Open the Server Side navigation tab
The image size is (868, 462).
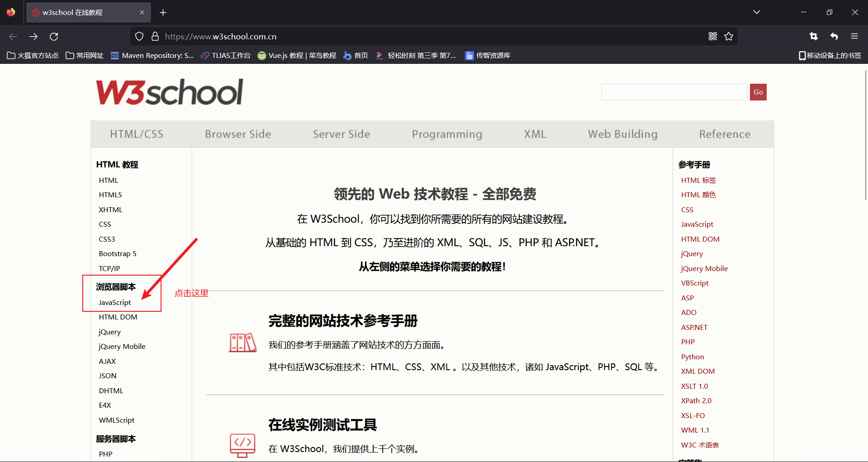coord(341,134)
